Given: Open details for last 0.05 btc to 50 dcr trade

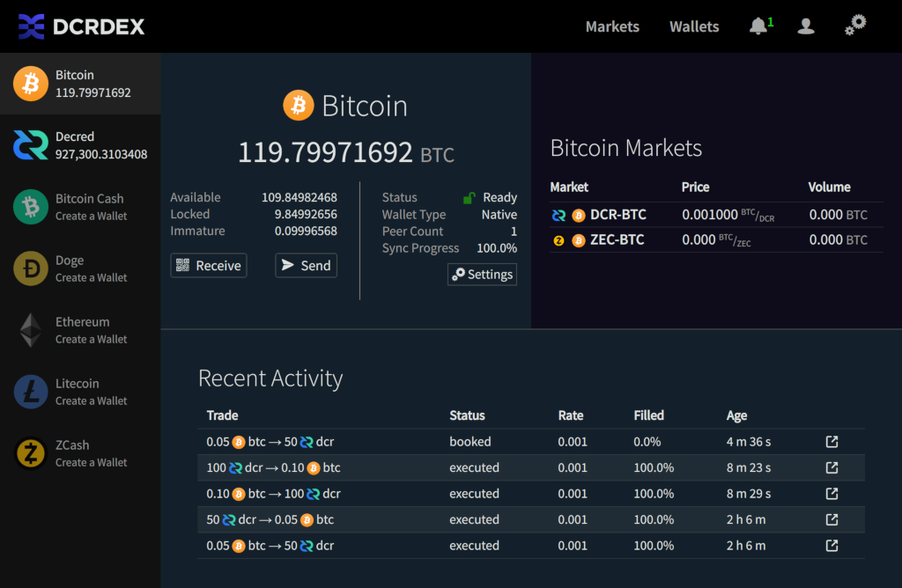Looking at the screenshot, I should pyautogui.click(x=832, y=546).
